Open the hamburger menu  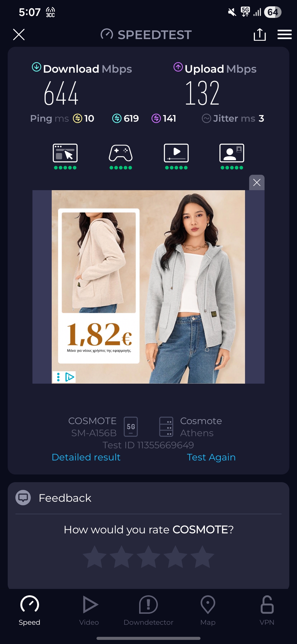coord(284,34)
